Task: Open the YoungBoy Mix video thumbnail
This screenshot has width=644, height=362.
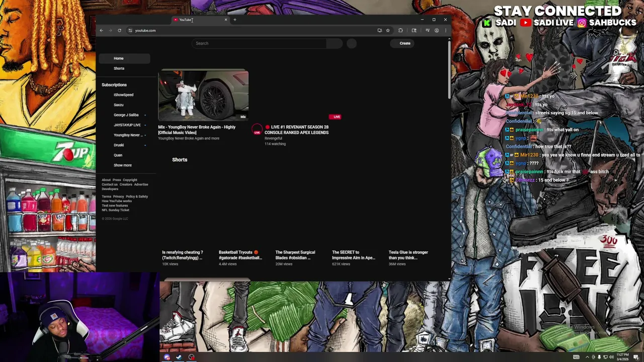Action: tap(203, 96)
